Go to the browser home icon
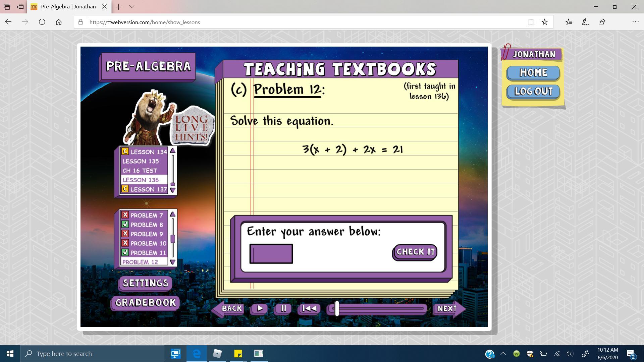The width and height of the screenshot is (644, 362). pos(59,22)
